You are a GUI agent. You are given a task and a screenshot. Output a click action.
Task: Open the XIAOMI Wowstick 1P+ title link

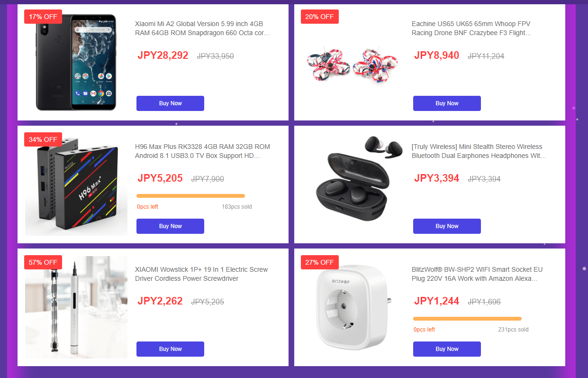coord(201,274)
